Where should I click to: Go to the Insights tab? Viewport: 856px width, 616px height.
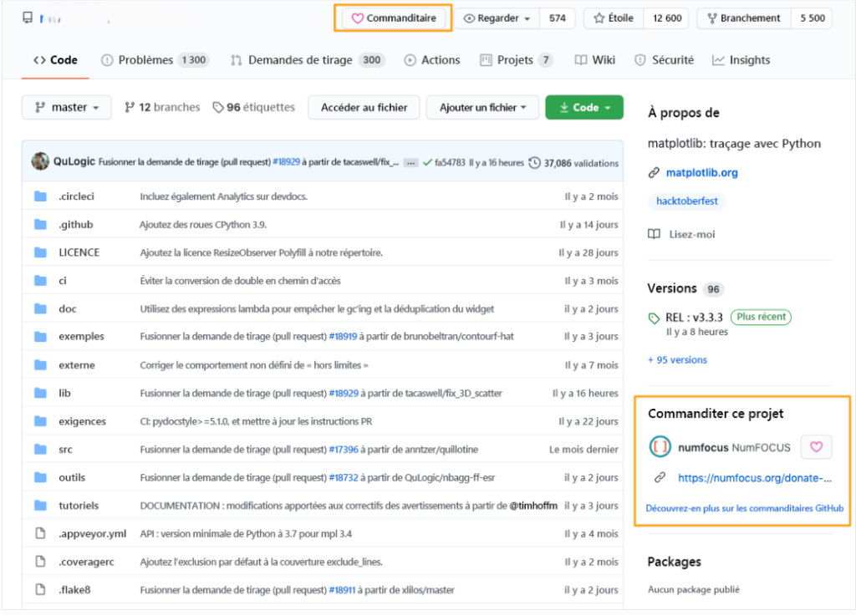(741, 60)
